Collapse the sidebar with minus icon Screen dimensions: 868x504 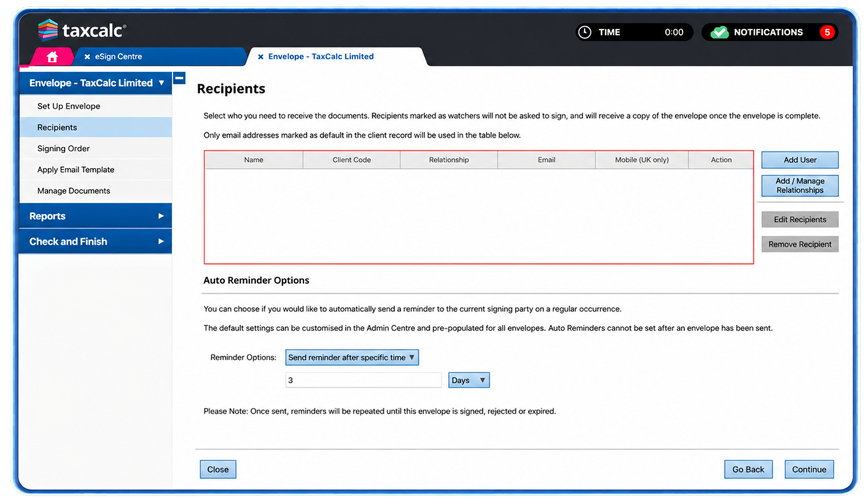tap(179, 78)
